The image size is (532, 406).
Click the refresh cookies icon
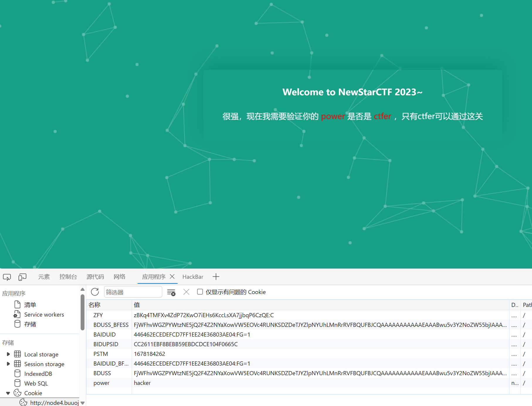(x=95, y=292)
